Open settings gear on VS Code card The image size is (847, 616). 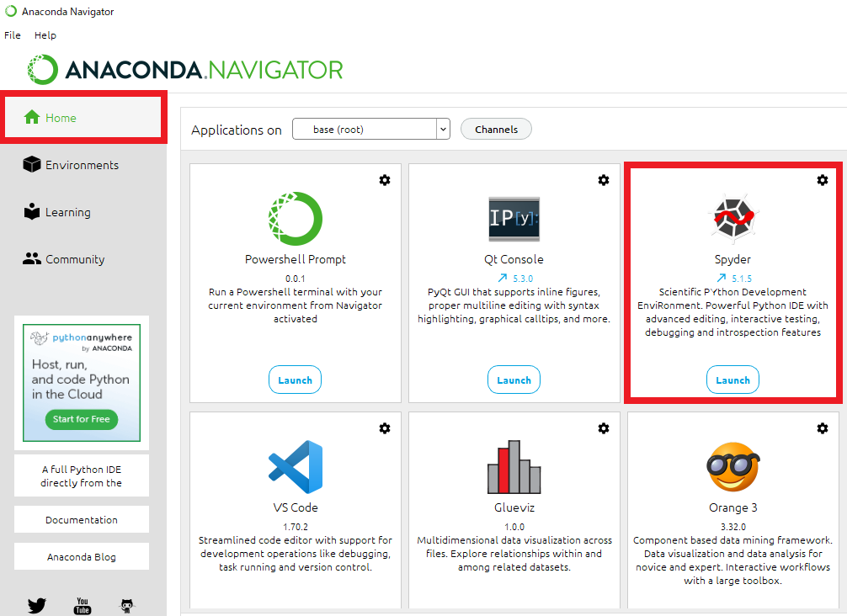(385, 428)
